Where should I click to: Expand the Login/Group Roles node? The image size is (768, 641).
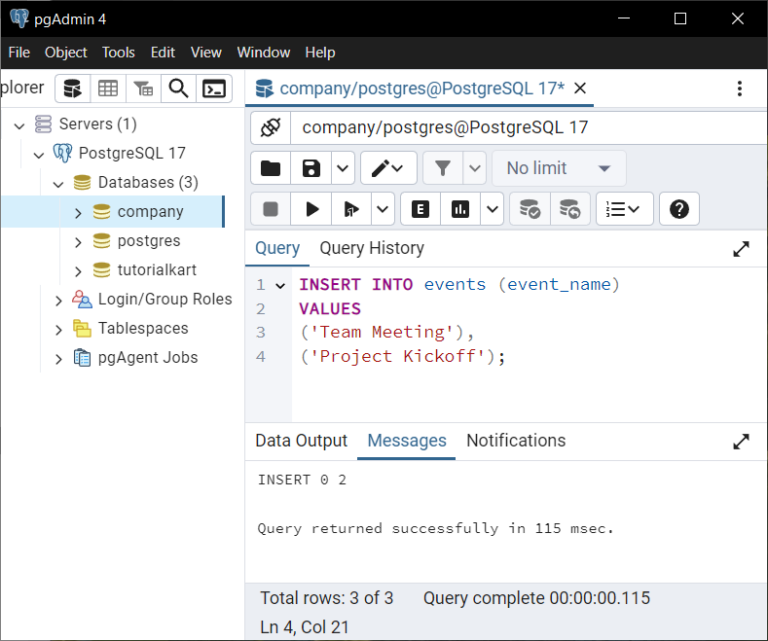click(x=59, y=300)
